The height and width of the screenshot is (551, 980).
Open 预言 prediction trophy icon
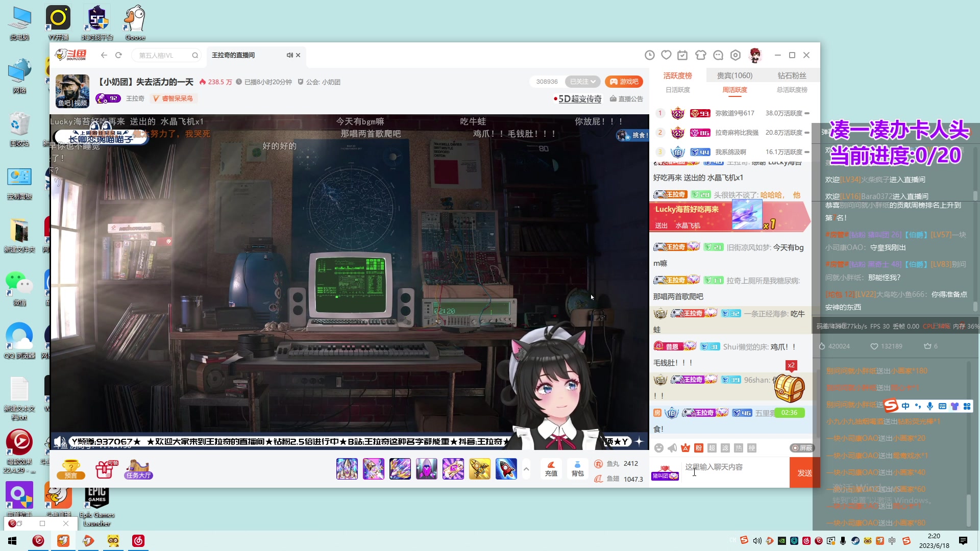[71, 469]
